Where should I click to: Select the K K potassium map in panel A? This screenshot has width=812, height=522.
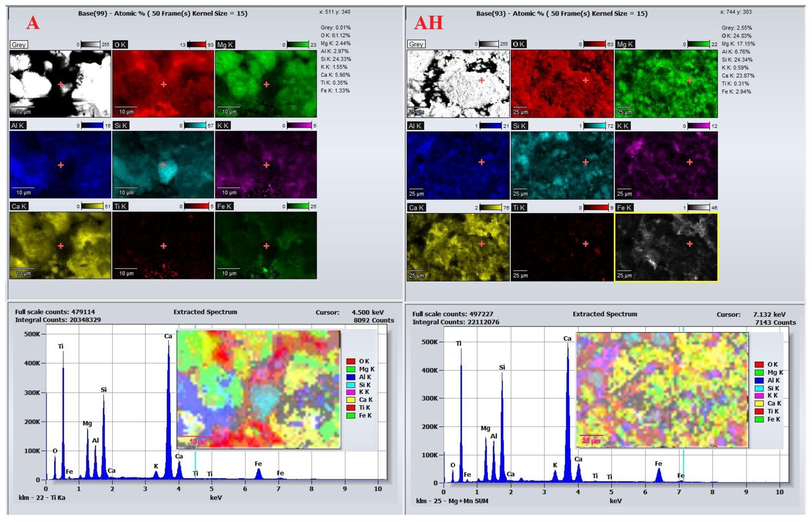tap(266, 165)
